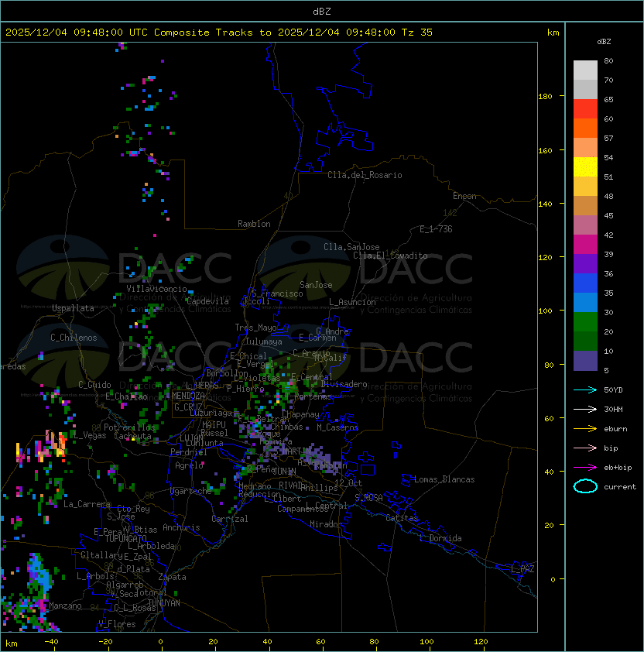
Task: Click the Villavicencio map label
Action: click(156, 289)
